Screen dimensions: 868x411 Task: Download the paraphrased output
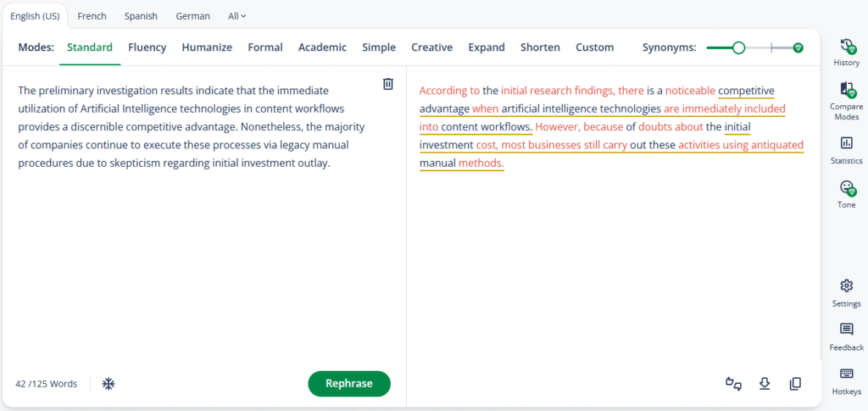point(765,384)
